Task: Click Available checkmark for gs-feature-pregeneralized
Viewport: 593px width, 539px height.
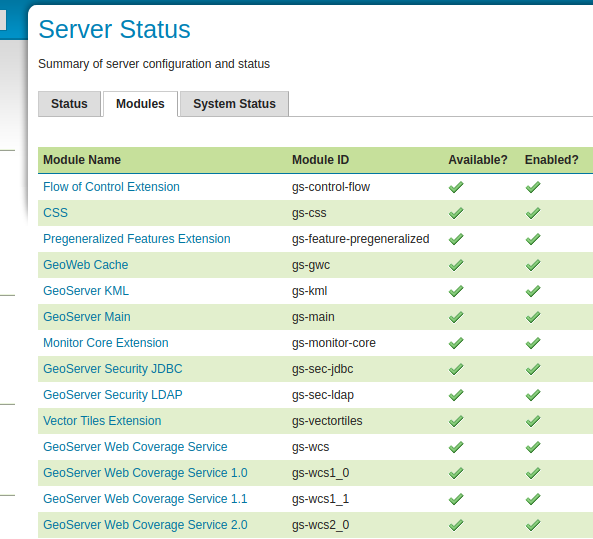Action: click(x=456, y=239)
